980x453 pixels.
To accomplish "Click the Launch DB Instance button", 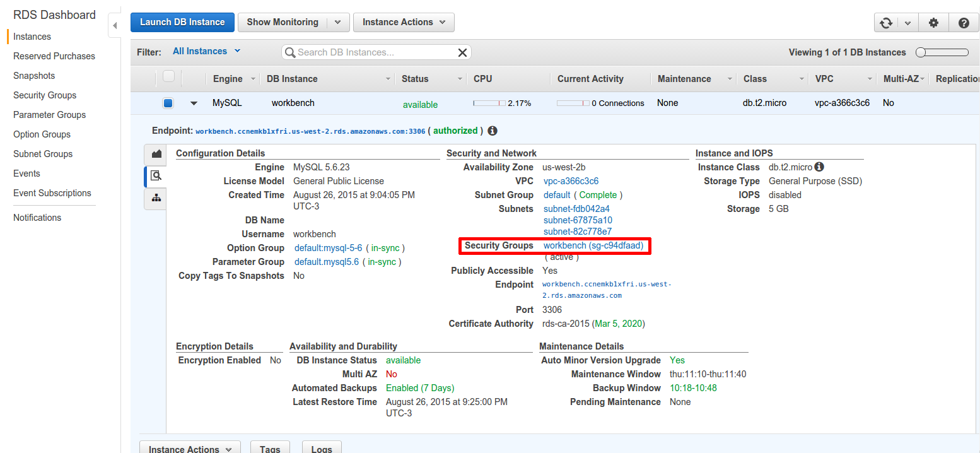I will coord(182,22).
